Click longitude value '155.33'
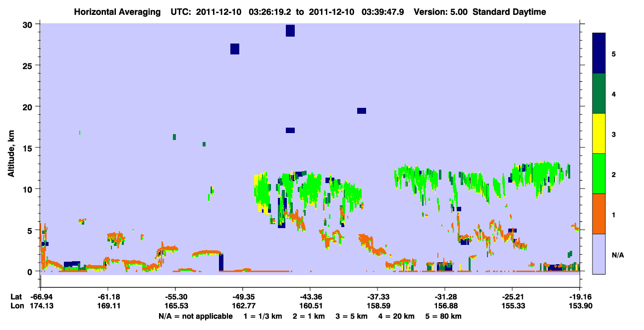Image resolution: width=644 pixels, height=330 pixels. tap(512, 306)
